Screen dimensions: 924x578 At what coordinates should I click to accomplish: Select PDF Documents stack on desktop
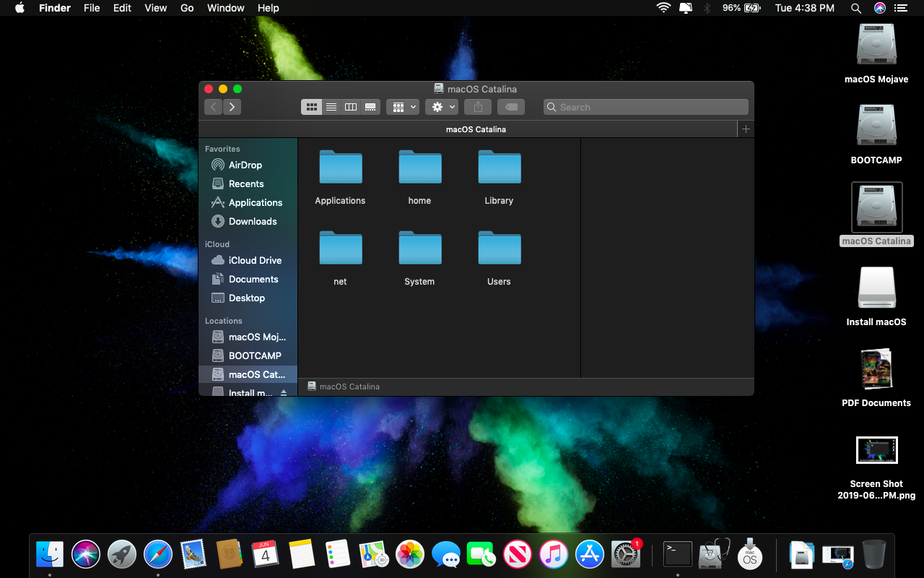tap(876, 377)
